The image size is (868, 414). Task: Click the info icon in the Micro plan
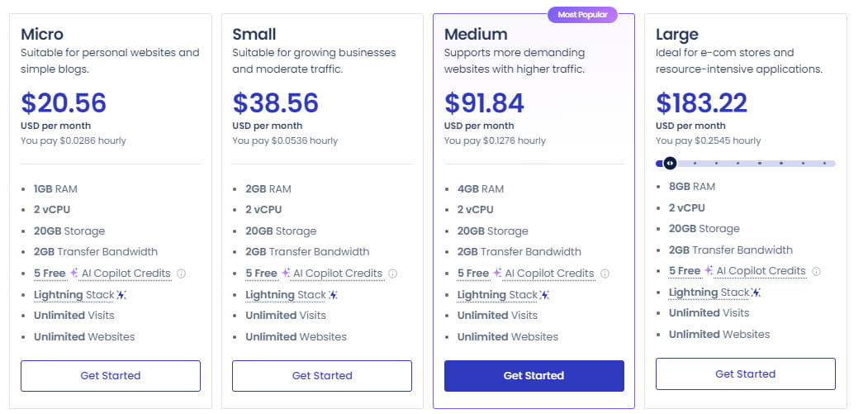182,274
